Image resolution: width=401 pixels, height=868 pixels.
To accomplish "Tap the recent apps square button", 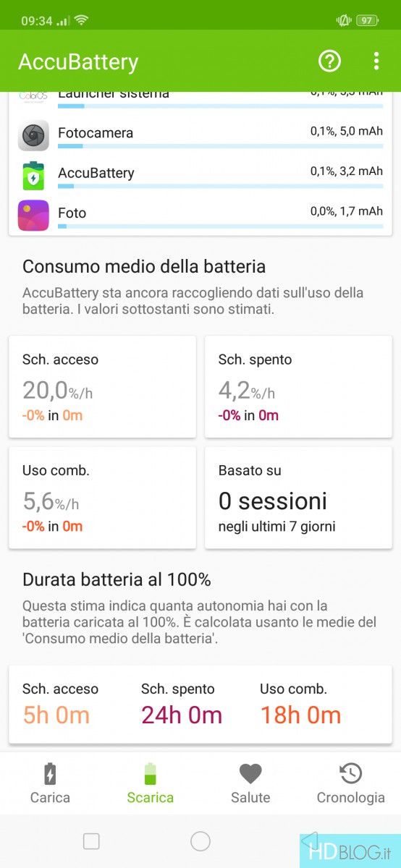I will tap(91, 841).
